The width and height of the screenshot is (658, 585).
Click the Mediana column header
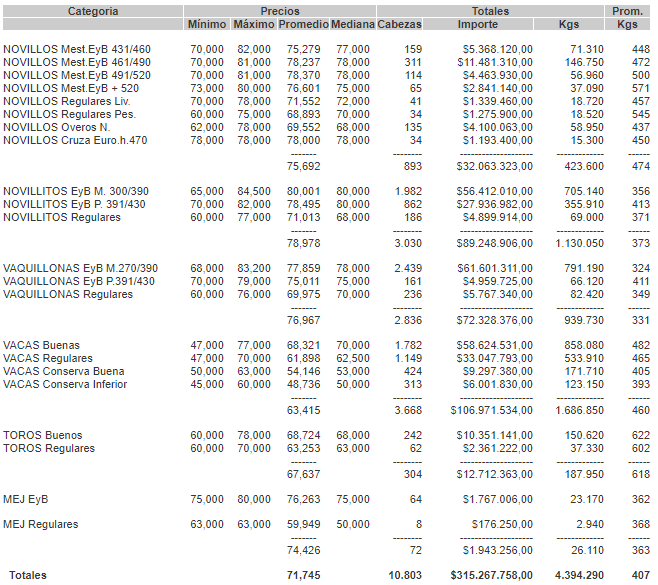click(352, 25)
